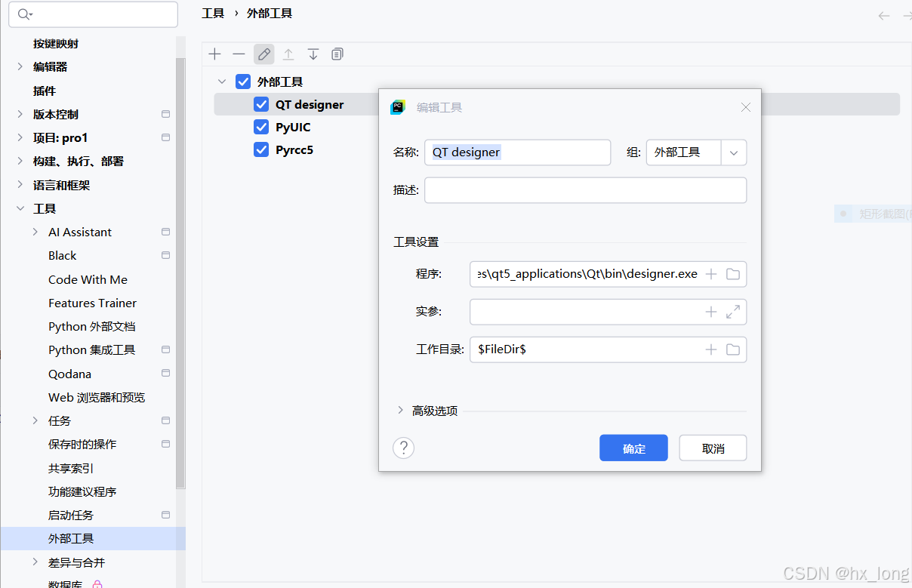
Task: Click project-level icon beside 项目: pro1
Action: tap(166, 137)
